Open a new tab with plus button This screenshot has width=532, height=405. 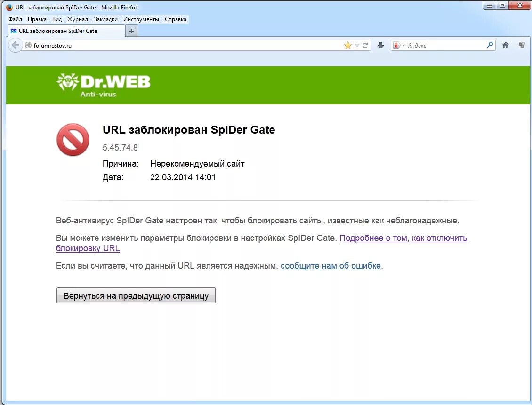tap(132, 31)
